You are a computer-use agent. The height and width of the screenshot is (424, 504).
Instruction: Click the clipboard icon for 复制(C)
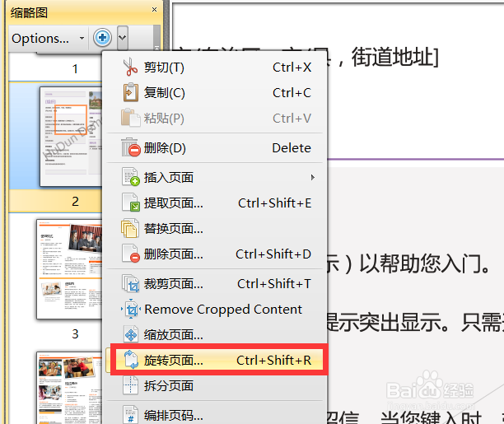tap(130, 92)
